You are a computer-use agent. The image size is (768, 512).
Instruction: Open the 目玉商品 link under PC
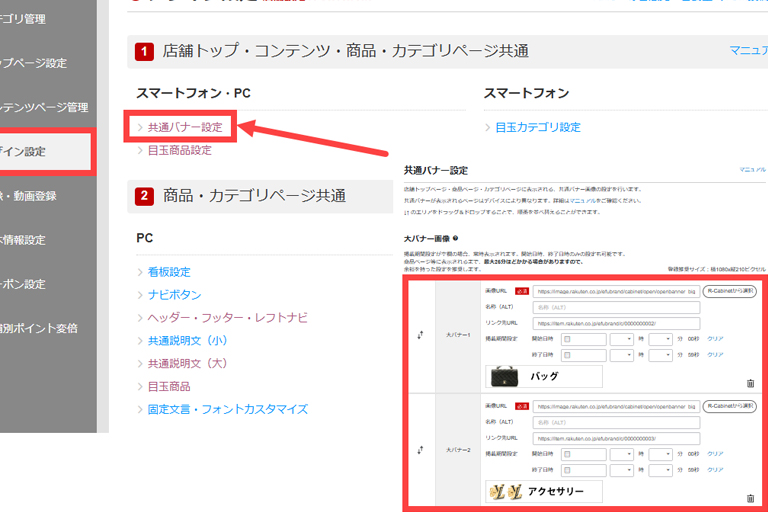(x=169, y=386)
